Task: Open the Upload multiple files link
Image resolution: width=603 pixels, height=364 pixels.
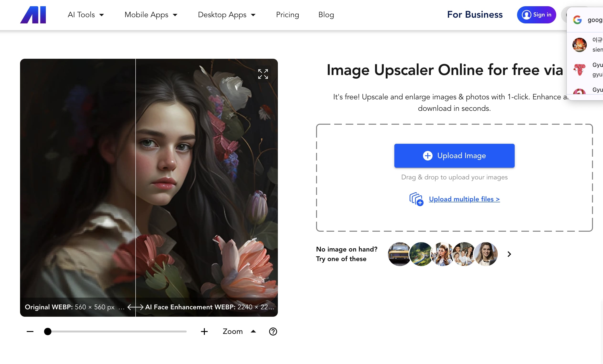Action: [x=464, y=199]
